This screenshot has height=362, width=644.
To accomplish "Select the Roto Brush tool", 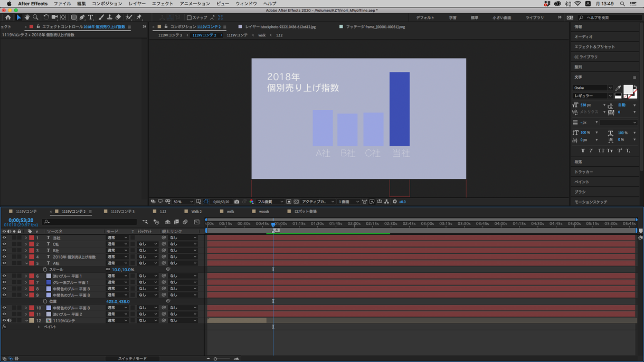I will [x=129, y=17].
